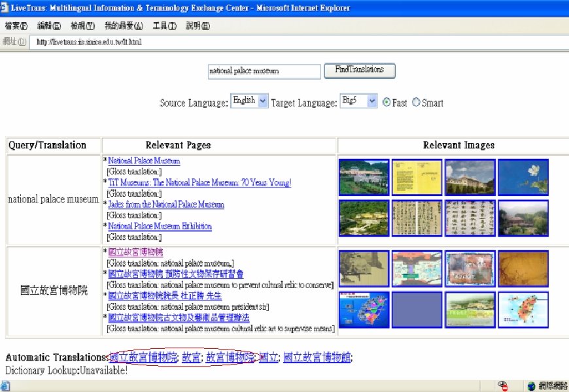
Task: Open the Taiwan island map with markers thumbnail
Action: [x=523, y=310]
